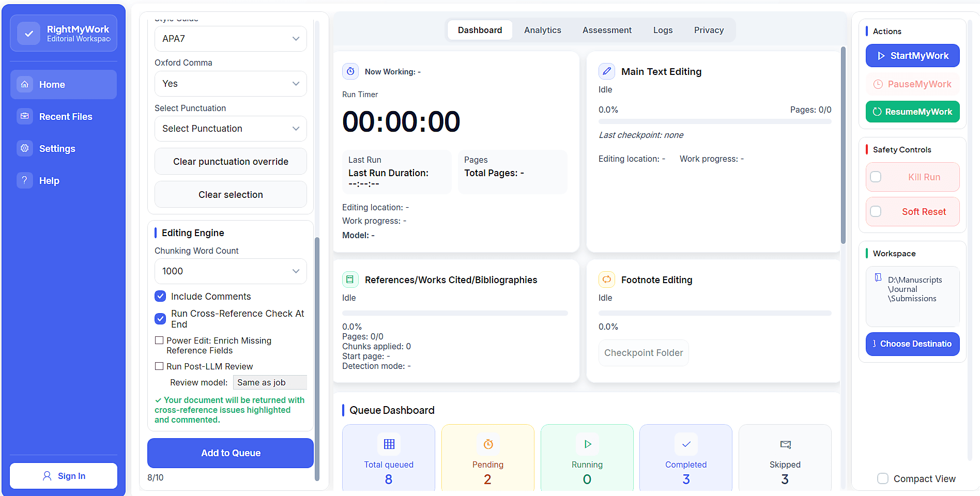Tick the Soft Reset checkbox
Viewport: 980px width, 496px height.
pos(876,211)
